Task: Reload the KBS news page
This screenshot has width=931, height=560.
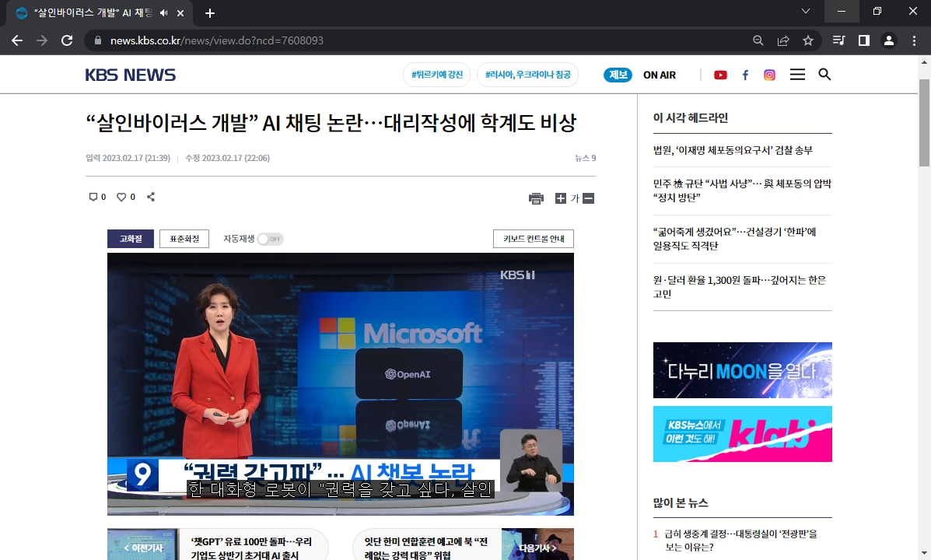Action: 67,40
